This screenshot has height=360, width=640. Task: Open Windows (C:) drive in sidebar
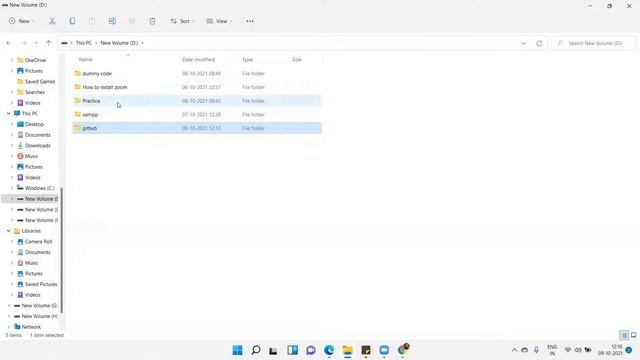[x=39, y=188]
